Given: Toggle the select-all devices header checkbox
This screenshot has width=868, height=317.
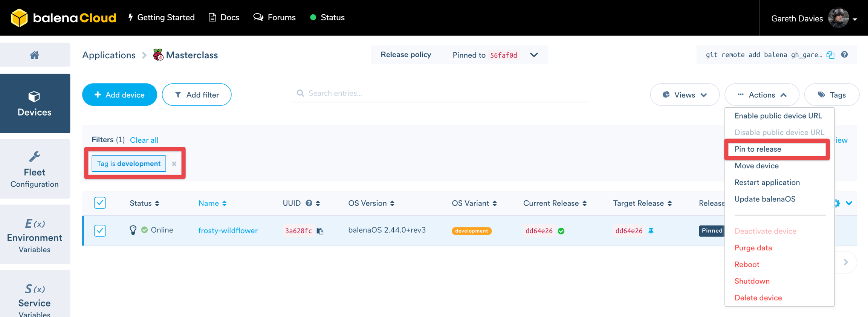Looking at the screenshot, I should [x=100, y=203].
